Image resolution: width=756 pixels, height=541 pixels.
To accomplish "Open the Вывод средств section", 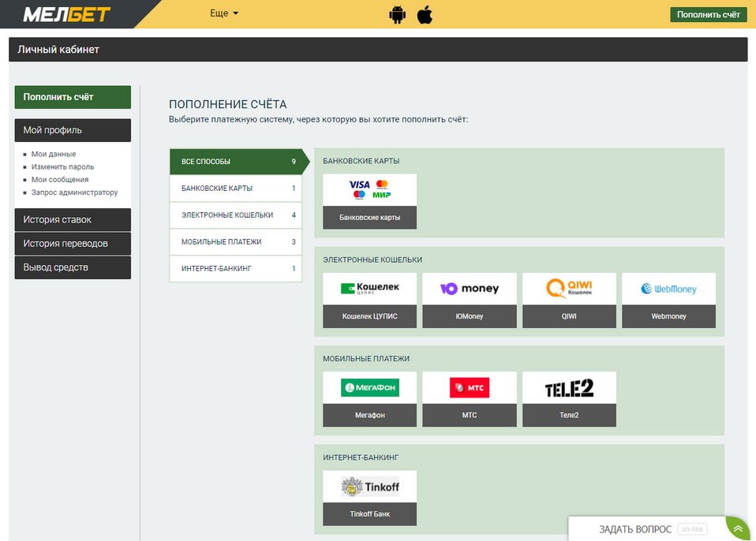I will tap(72, 267).
